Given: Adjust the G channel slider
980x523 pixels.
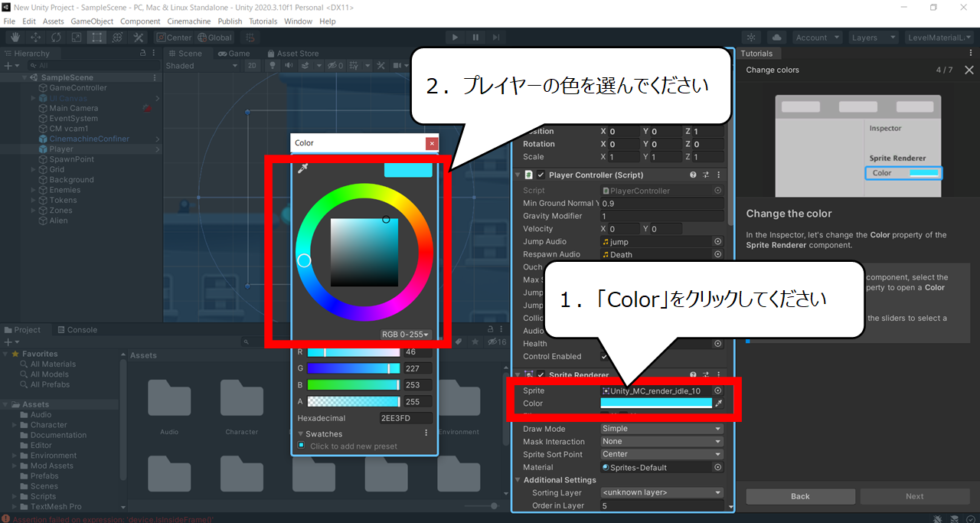Looking at the screenshot, I should [x=353, y=368].
